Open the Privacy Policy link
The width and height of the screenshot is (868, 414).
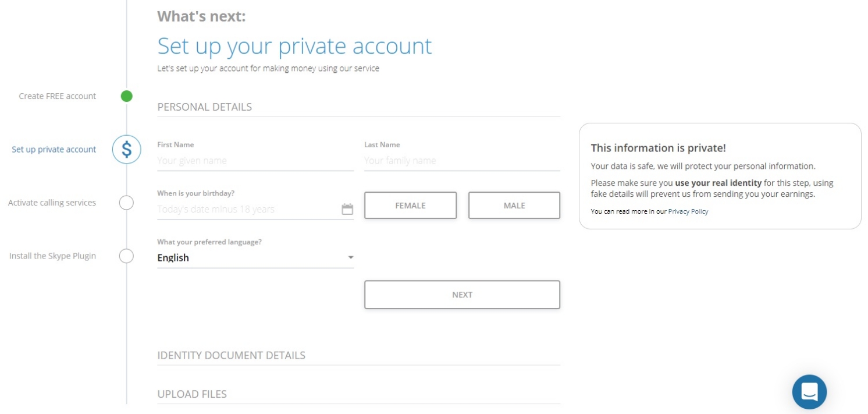tap(688, 211)
